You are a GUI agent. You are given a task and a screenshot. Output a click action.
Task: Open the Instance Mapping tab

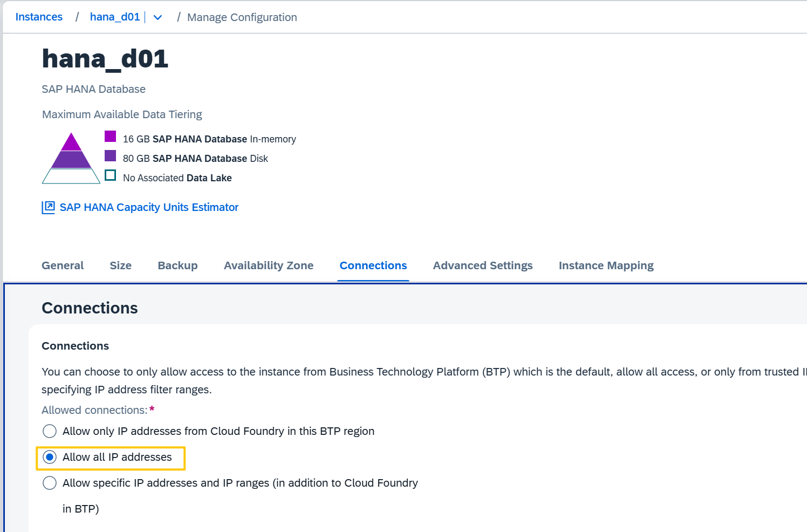tap(606, 265)
